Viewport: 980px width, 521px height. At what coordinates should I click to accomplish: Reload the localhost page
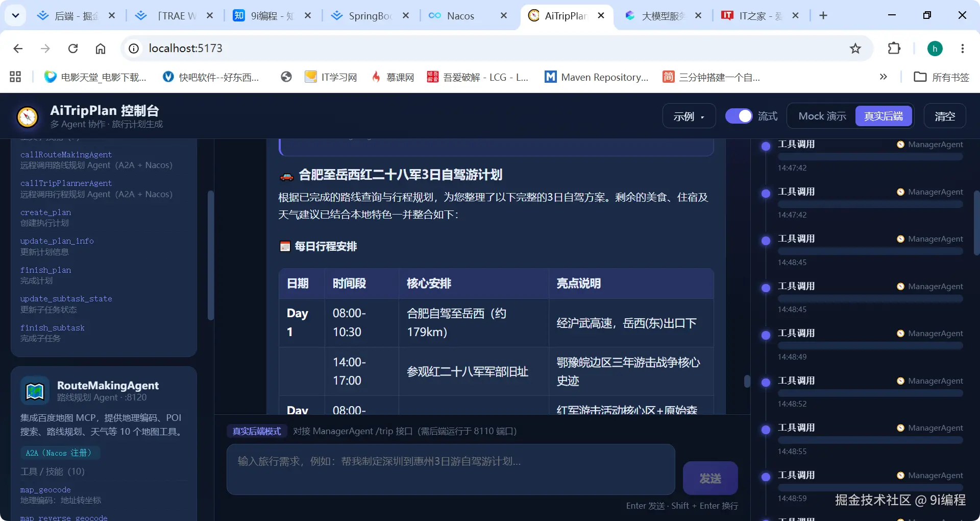pyautogui.click(x=73, y=49)
